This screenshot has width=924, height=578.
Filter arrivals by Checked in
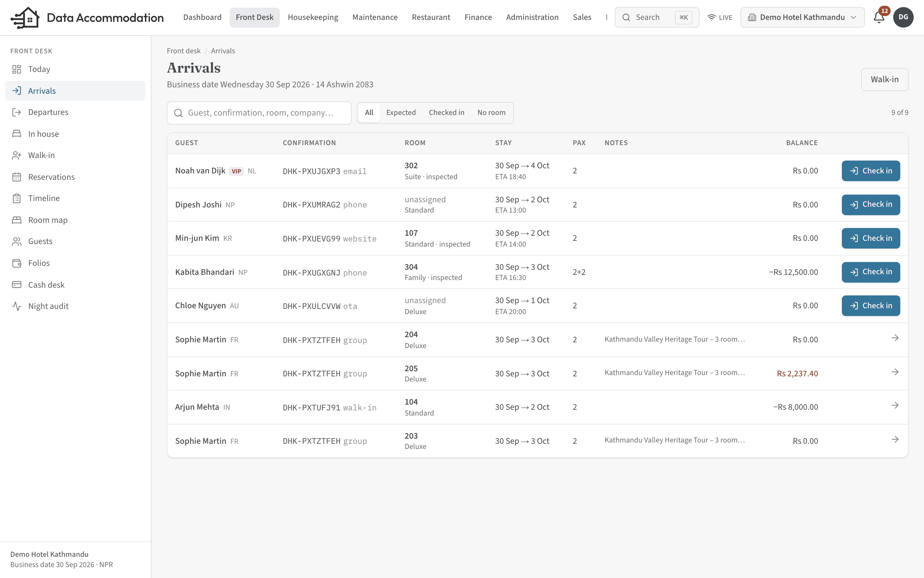point(446,113)
